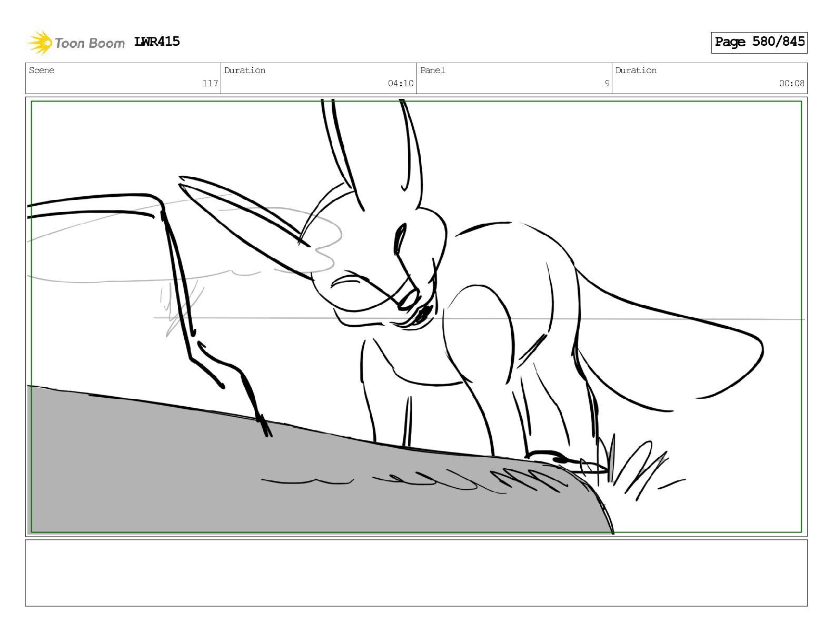The width and height of the screenshot is (834, 644).
Task: Click the fox's left pointed ear
Action: tap(245, 226)
